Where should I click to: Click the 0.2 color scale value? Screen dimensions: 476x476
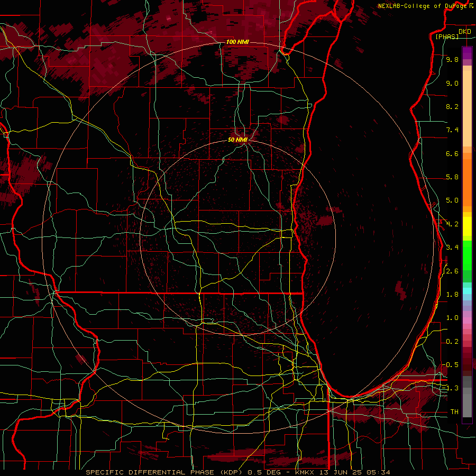[x=452, y=342]
